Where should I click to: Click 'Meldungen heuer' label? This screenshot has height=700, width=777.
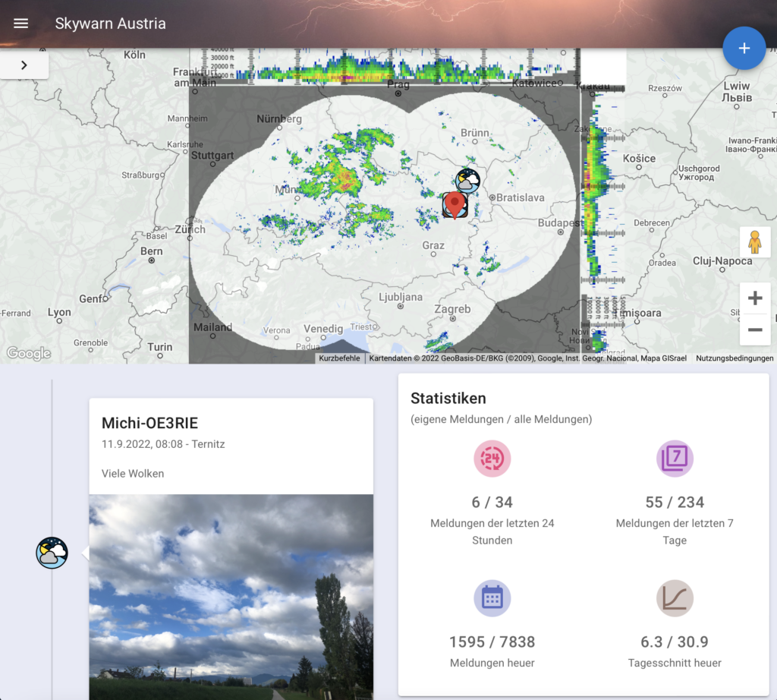(492, 663)
